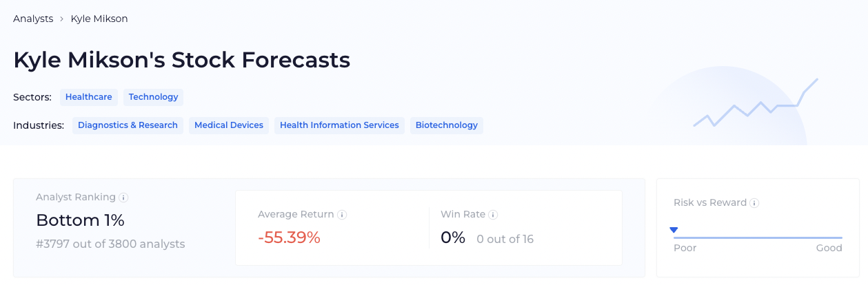The height and width of the screenshot is (285, 868).
Task: Click the Risk vs Reward slider track
Action: click(758, 237)
